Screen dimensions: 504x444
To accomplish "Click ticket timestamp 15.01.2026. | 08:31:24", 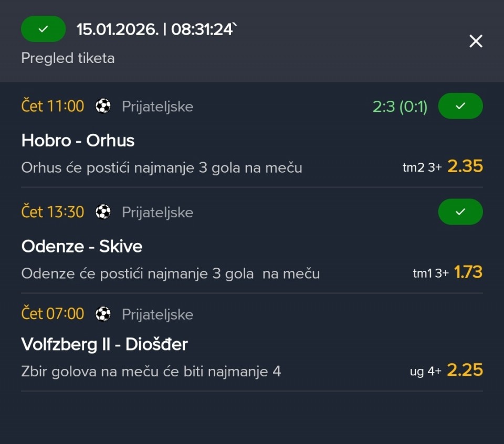I will [156, 29].
